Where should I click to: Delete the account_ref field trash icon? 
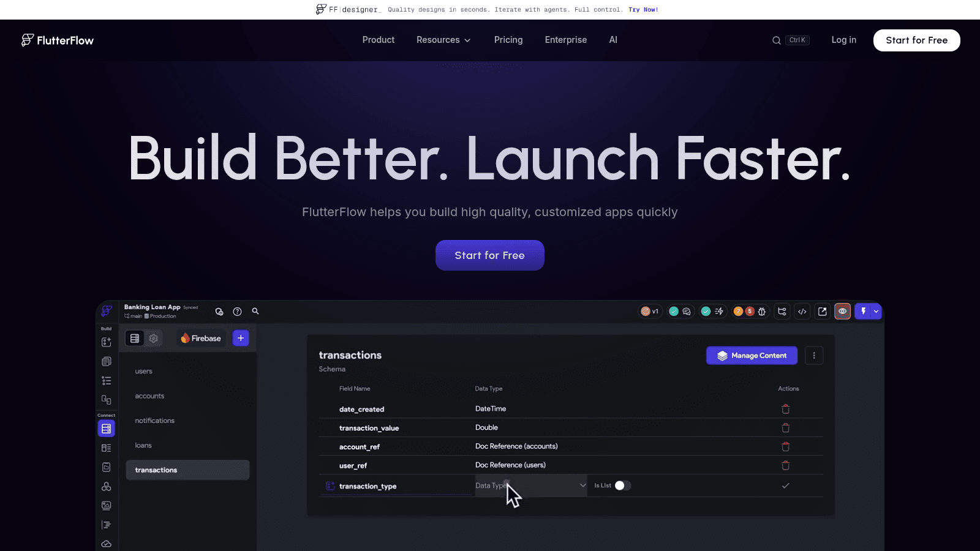(785, 447)
